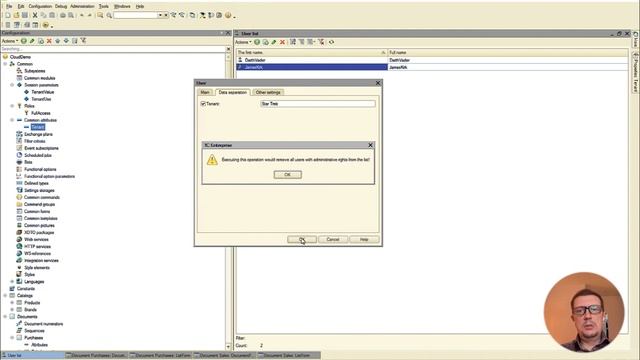
Task: Click pencil Edit user icon in User list
Action: click(x=274, y=42)
